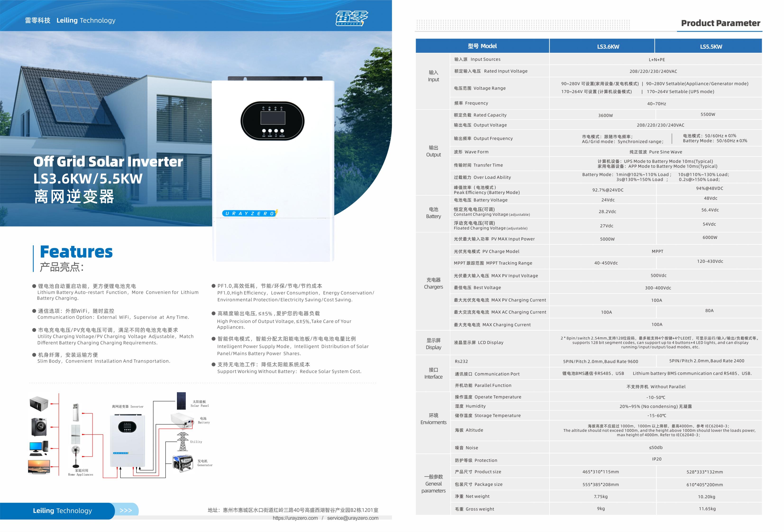Click the Features heading
The width and height of the screenshot is (784, 532).
pyautogui.click(x=76, y=252)
